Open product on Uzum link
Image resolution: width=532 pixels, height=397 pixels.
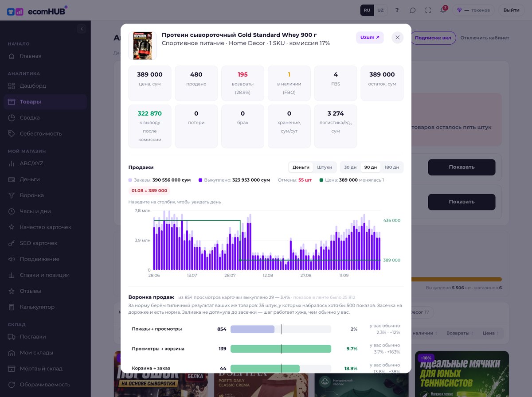coord(370,38)
